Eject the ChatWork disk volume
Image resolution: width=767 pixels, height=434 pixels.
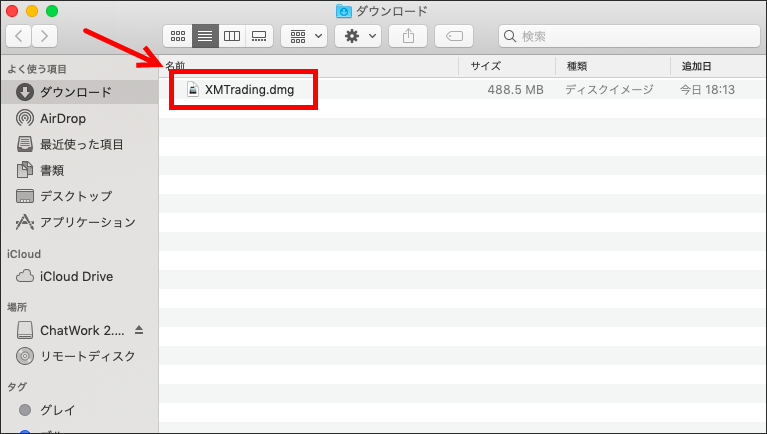(140, 330)
